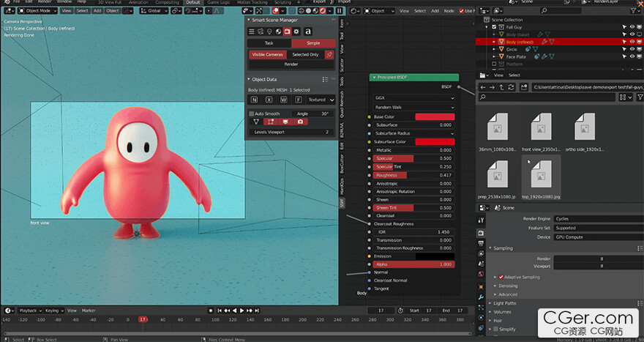Click the 'a' logo icon in Smart Scene Manager
Viewport: 644px width, 342px height.
coord(307,31)
